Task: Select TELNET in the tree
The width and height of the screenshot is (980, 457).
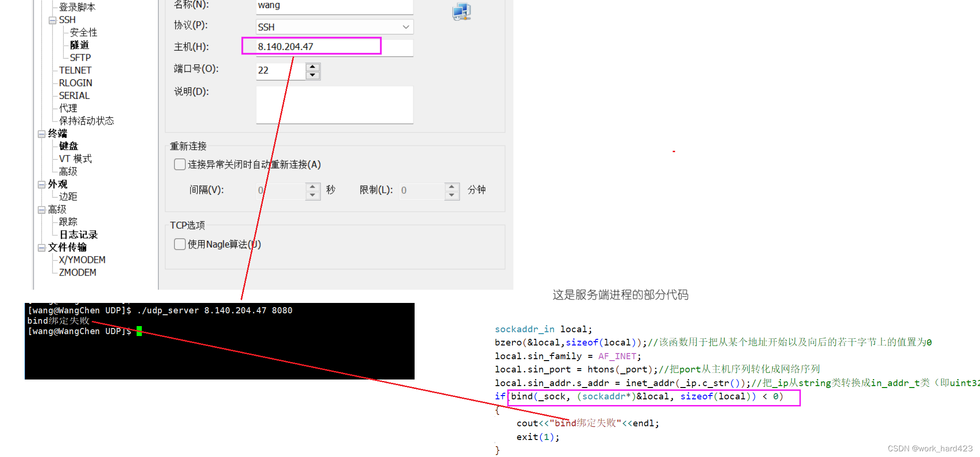Action: (x=75, y=70)
